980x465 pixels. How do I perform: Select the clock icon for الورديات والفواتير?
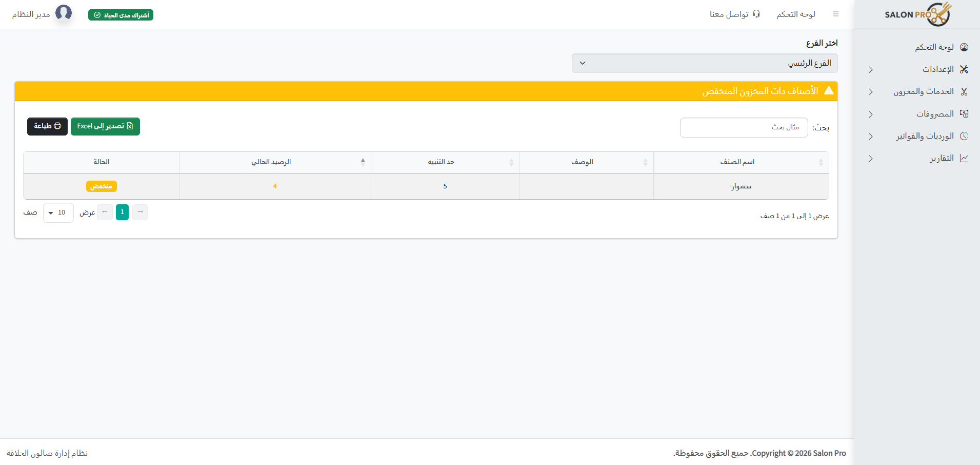click(x=965, y=135)
